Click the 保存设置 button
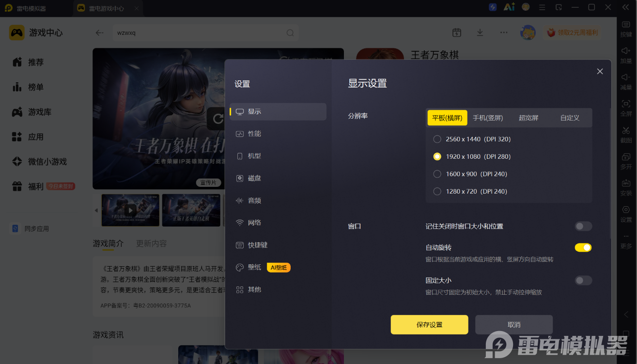This screenshot has width=637, height=364. 430,325
